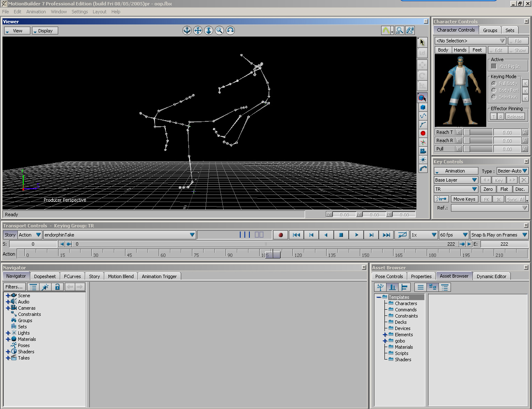Toggle the Story mode button in transport

pos(10,235)
